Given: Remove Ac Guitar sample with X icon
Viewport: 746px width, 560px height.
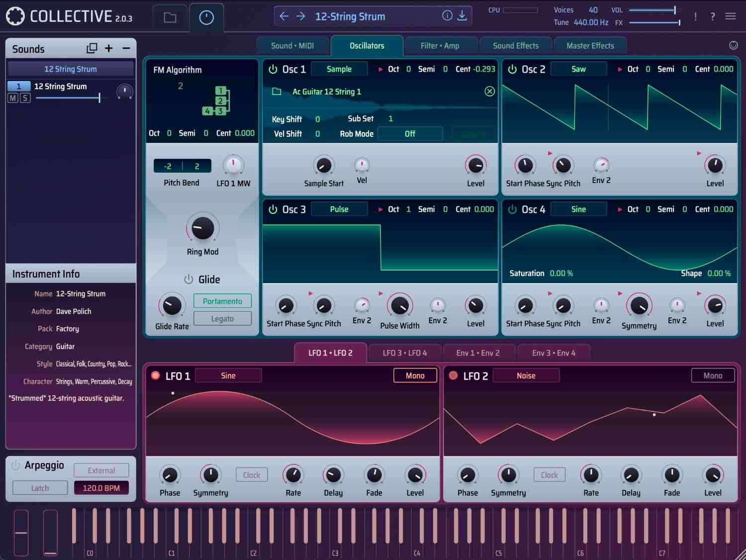Looking at the screenshot, I should click(x=489, y=92).
